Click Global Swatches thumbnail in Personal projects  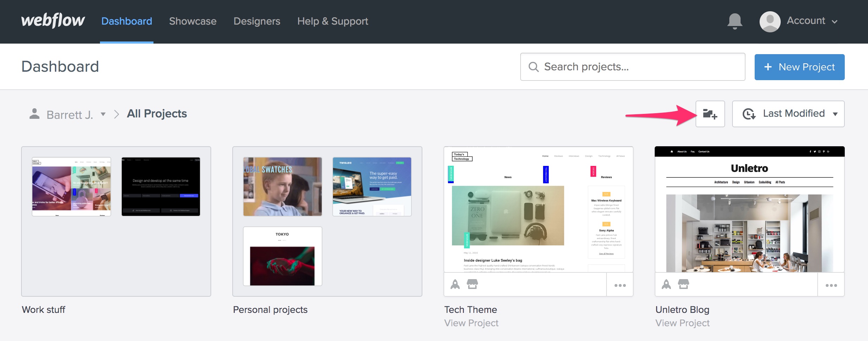click(x=282, y=186)
